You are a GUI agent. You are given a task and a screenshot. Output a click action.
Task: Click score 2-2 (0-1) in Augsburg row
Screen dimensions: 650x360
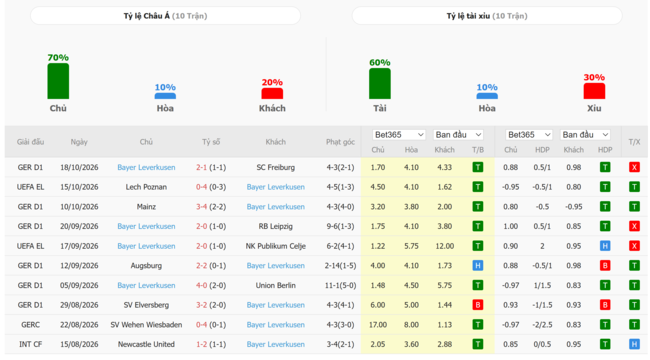[x=211, y=266]
